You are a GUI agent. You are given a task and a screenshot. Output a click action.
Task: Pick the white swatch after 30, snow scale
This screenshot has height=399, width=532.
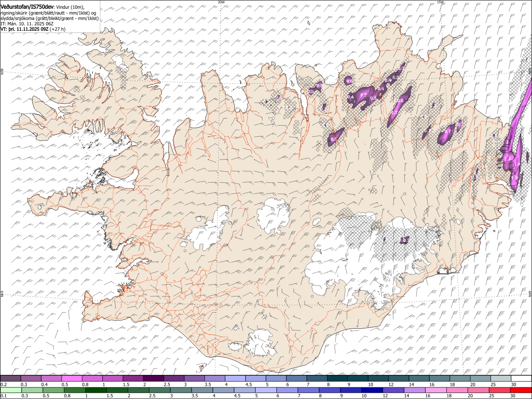521,378
